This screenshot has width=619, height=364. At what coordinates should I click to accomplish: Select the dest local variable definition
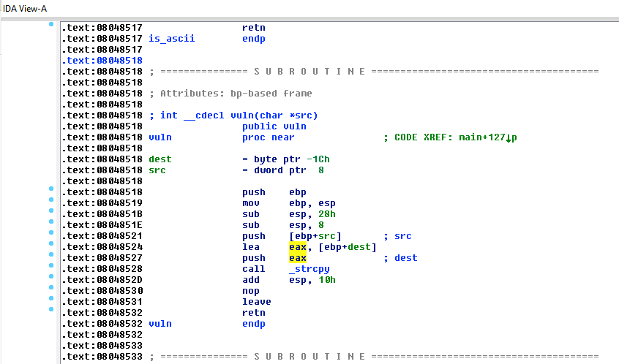click(160, 159)
